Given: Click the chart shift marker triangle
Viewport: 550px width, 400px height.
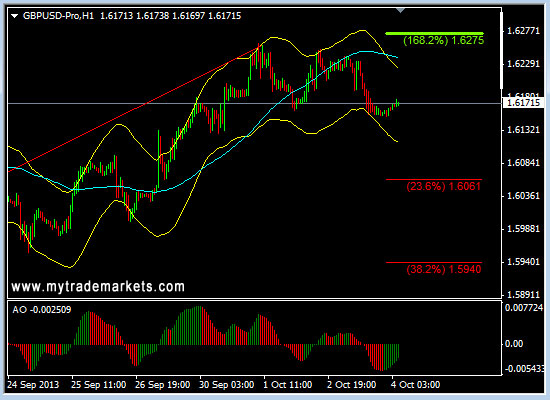Looking at the screenshot, I should pyautogui.click(x=401, y=10).
